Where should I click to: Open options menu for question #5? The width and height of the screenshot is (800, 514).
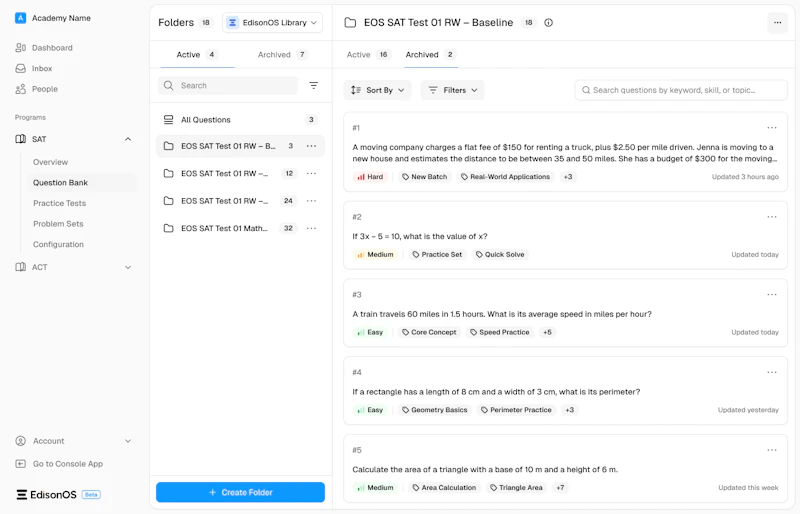pos(772,450)
